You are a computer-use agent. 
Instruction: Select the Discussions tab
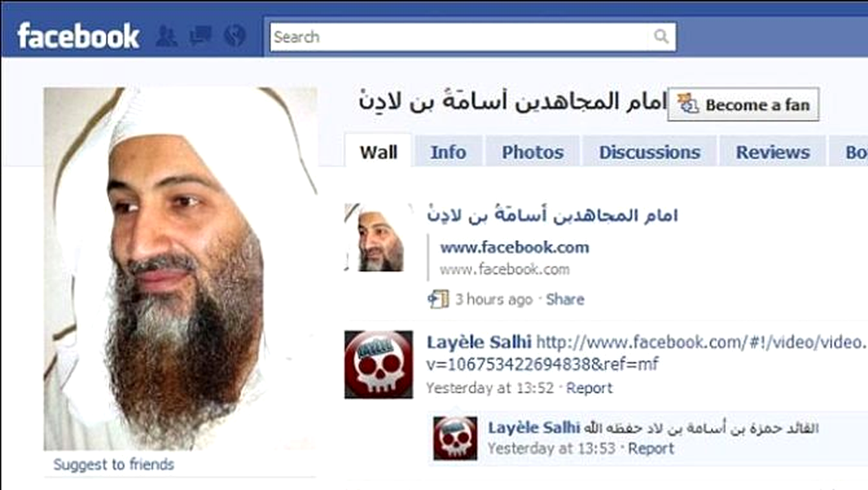pyautogui.click(x=650, y=152)
